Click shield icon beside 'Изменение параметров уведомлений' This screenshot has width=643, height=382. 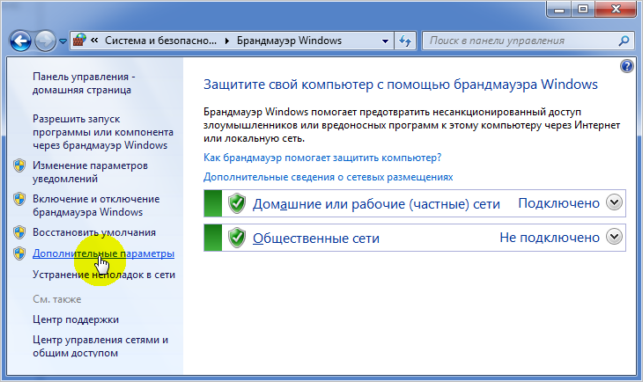(19, 166)
